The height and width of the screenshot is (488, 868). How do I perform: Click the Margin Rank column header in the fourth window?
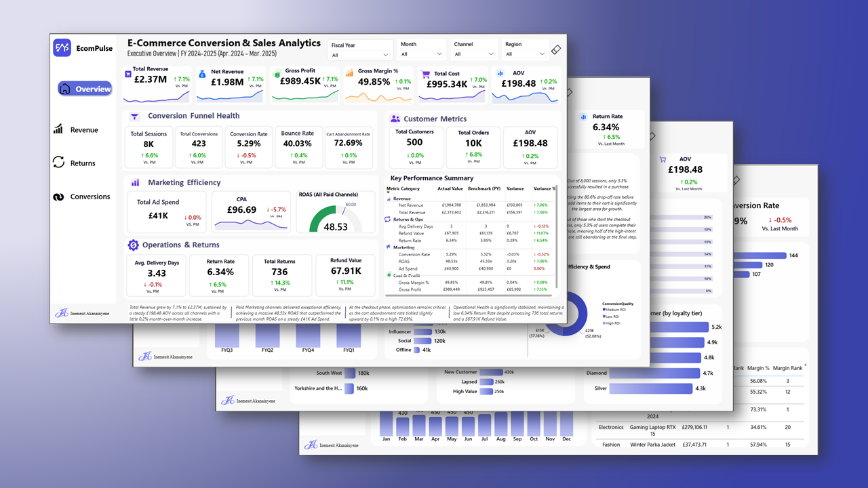(x=787, y=368)
